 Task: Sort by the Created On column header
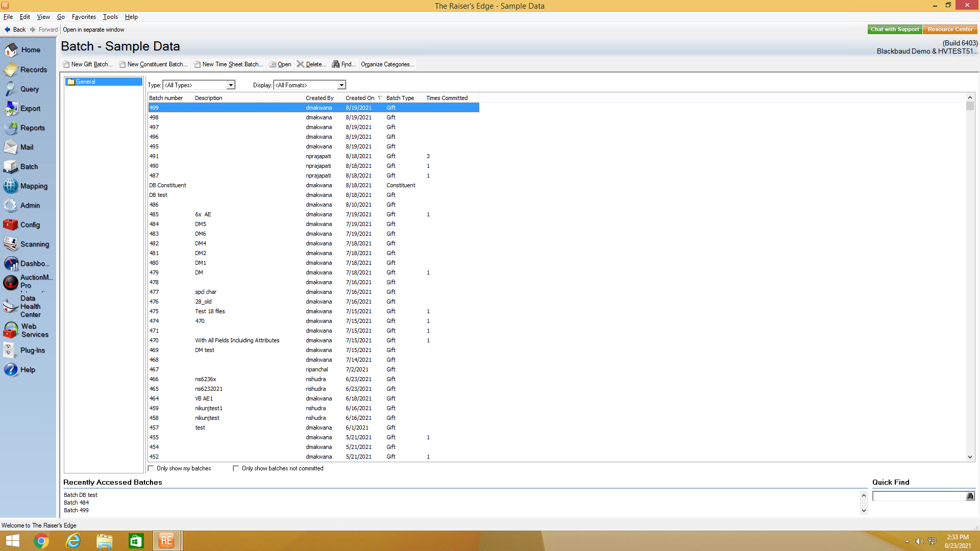[360, 98]
